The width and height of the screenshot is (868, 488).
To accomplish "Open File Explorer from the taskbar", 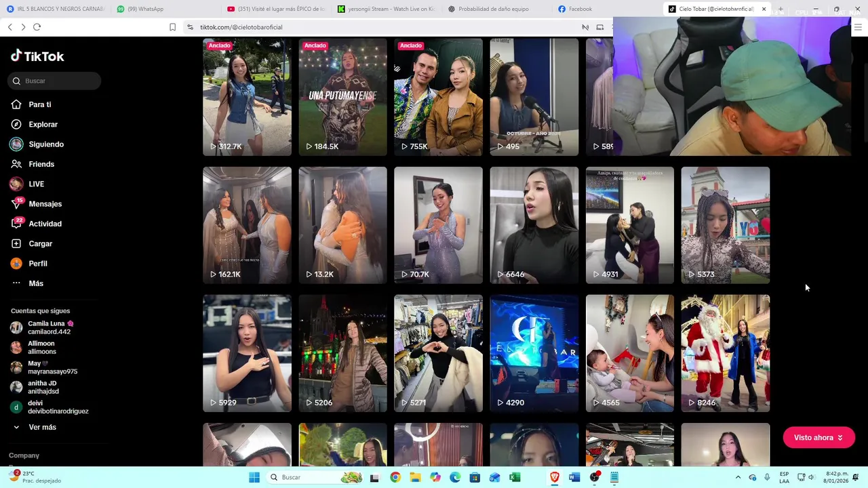I will coord(415,477).
